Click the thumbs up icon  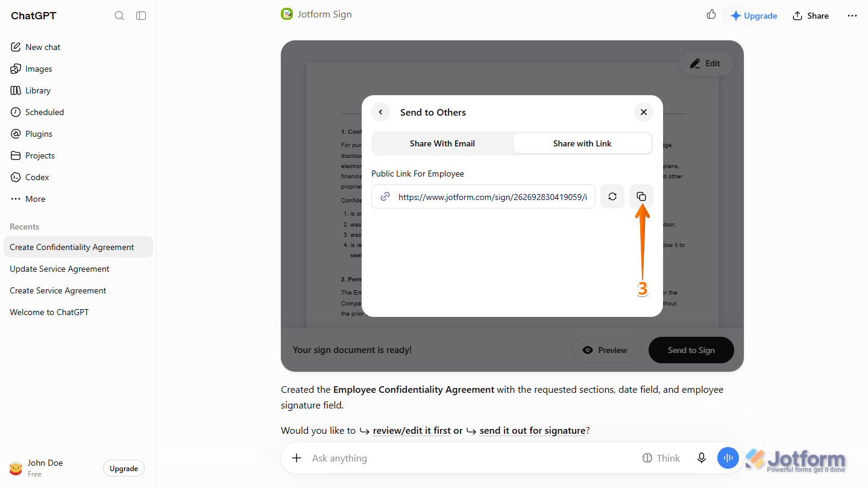(711, 14)
